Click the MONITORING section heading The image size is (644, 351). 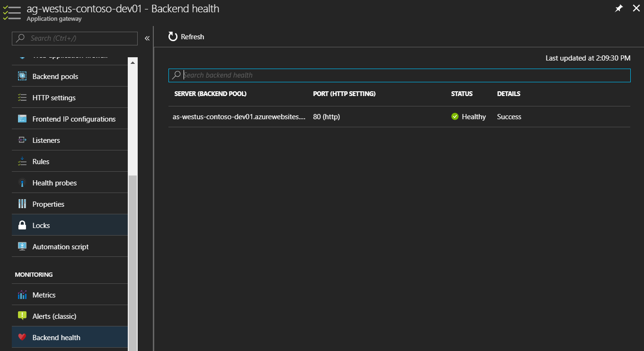[x=34, y=274]
